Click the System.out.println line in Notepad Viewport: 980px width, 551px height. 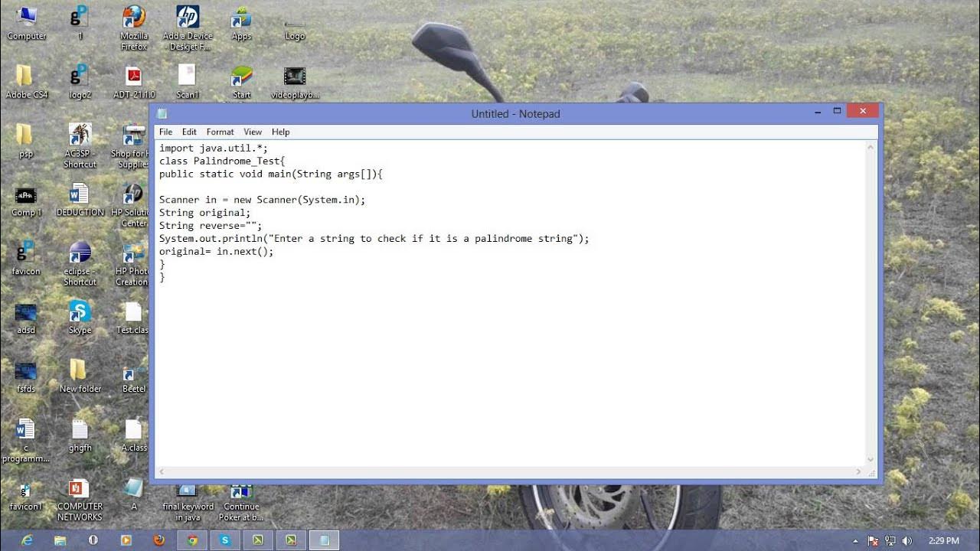tap(374, 239)
